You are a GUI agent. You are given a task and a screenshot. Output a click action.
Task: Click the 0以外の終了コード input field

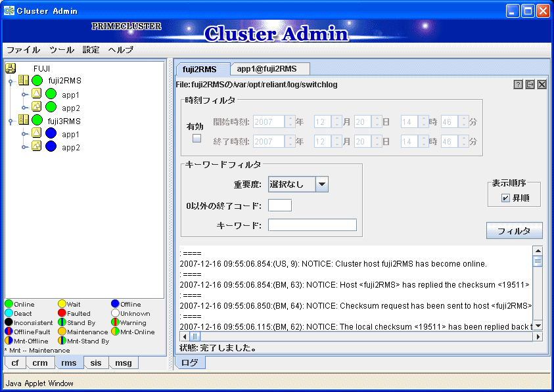tap(280, 205)
